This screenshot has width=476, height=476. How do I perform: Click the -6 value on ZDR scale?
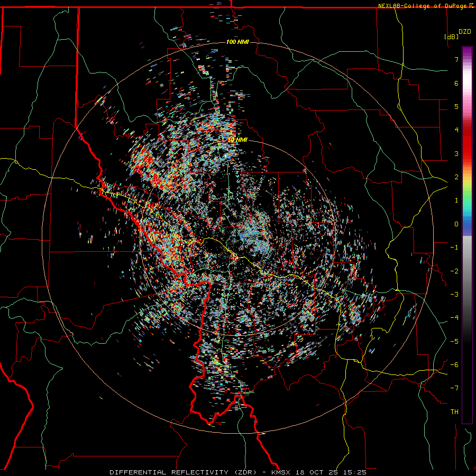tap(454, 364)
